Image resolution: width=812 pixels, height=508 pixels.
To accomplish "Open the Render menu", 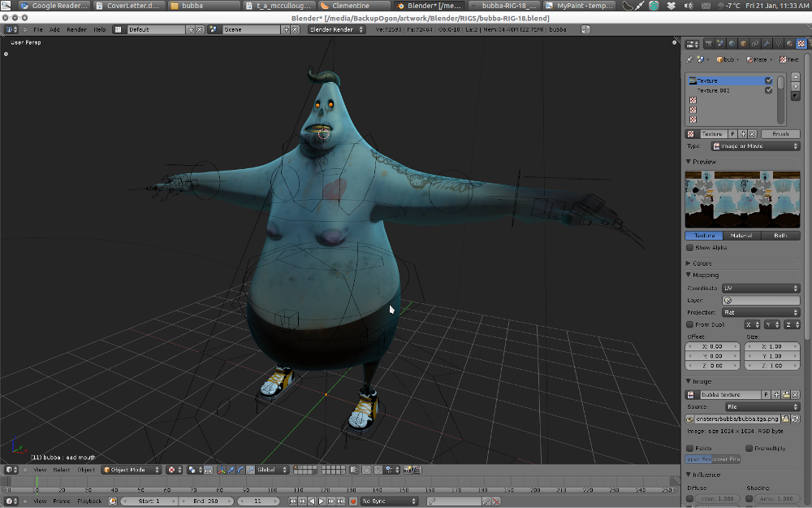I will click(76, 29).
